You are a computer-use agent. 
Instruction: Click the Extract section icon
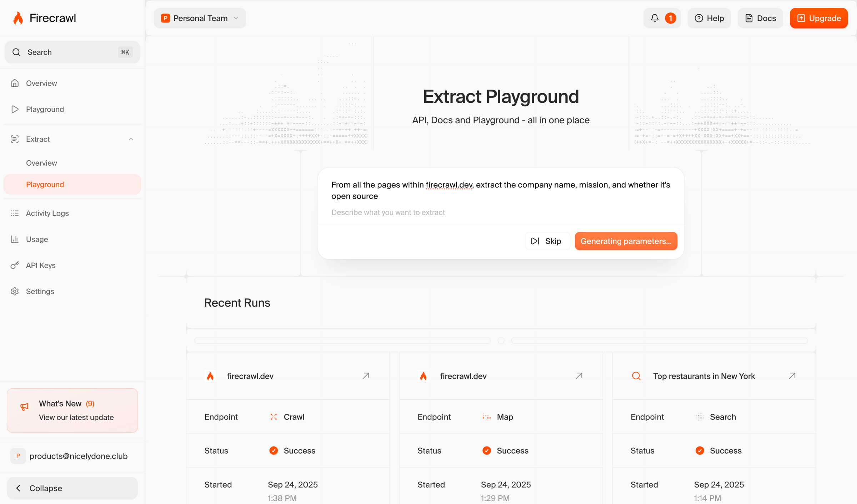pyautogui.click(x=15, y=139)
